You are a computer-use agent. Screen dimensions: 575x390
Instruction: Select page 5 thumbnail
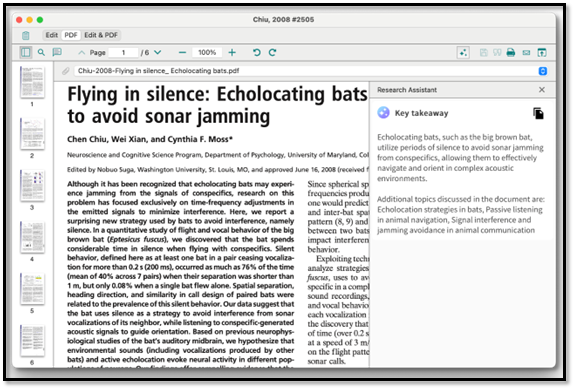32,289
